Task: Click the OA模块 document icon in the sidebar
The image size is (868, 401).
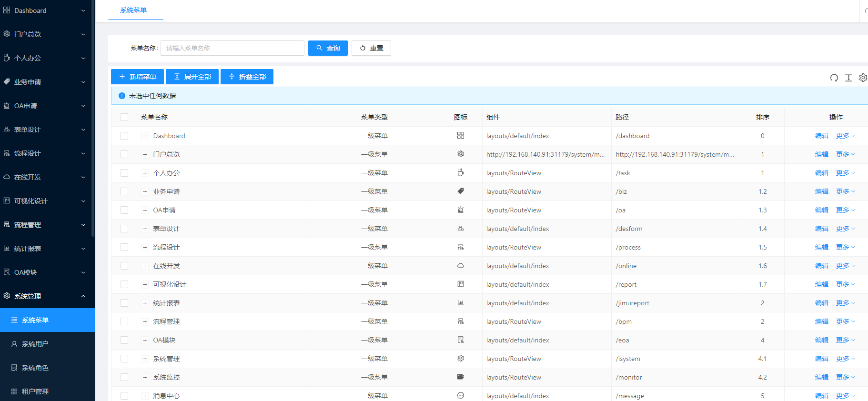Action: point(7,272)
